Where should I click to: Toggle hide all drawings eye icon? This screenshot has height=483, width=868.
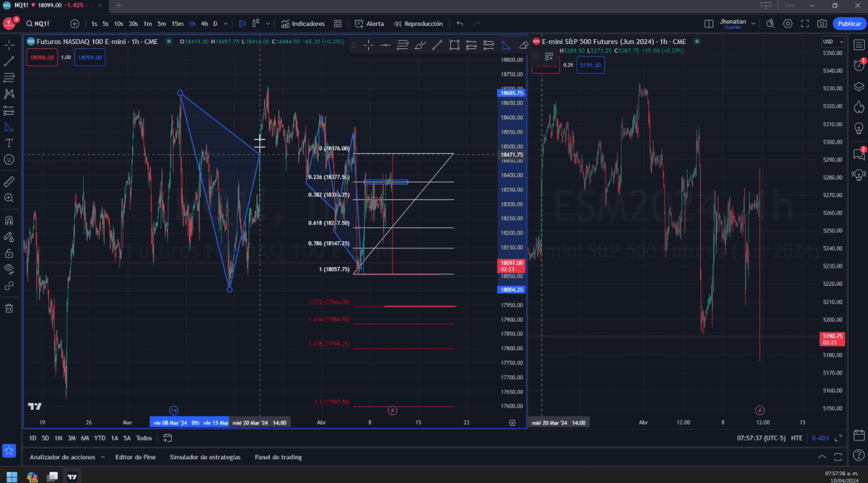(x=9, y=269)
